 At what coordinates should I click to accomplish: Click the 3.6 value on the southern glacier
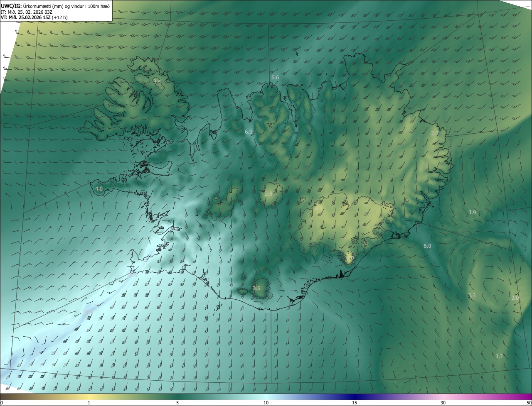256,289
